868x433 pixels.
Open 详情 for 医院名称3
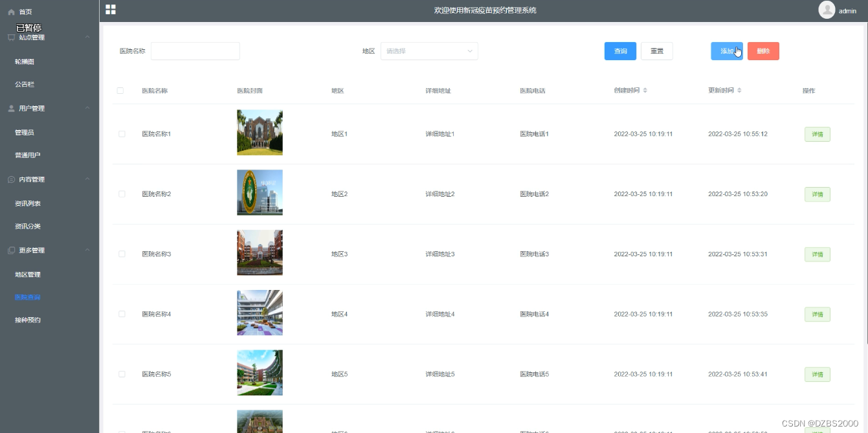(x=818, y=254)
